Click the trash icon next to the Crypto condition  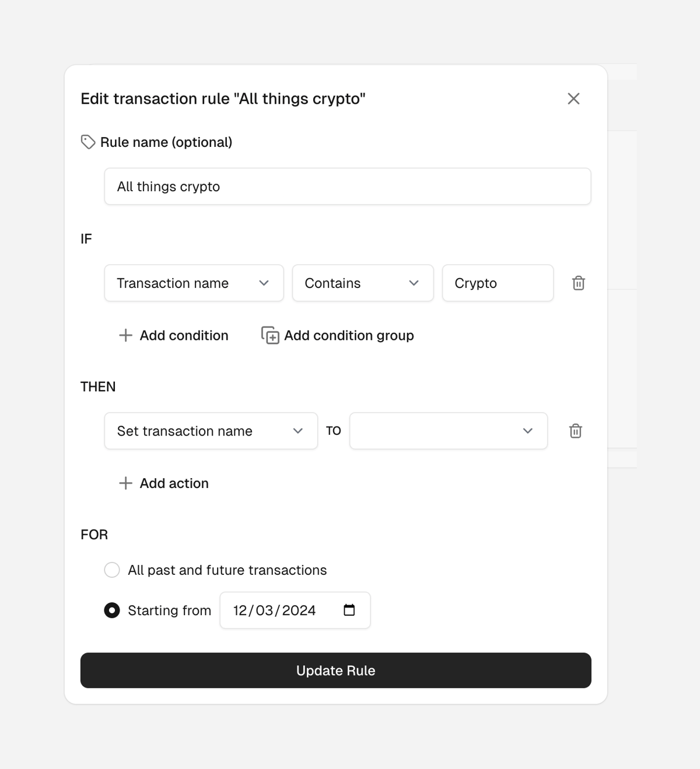(578, 283)
